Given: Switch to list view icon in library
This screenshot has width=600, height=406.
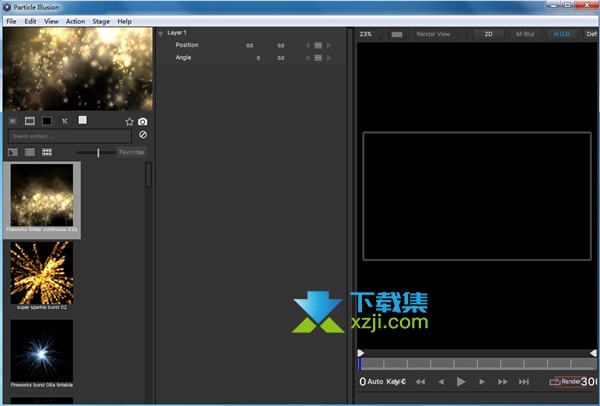Looking at the screenshot, I should tap(30, 152).
